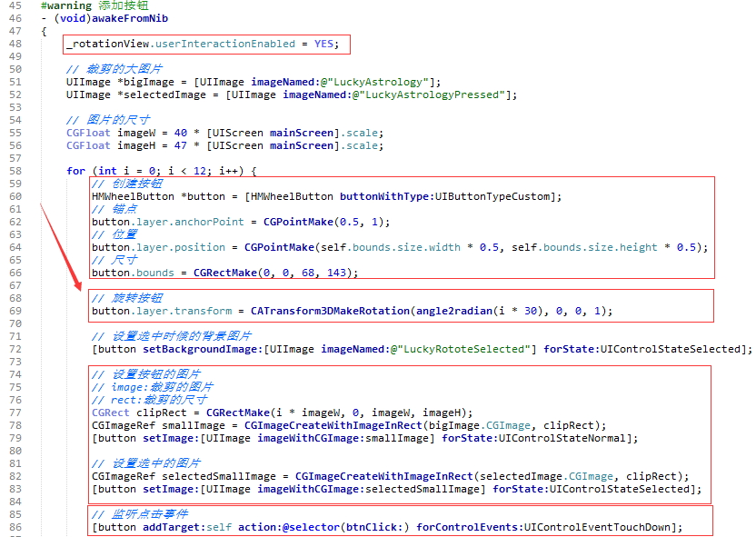Click the for keyword on line 58

point(75,171)
